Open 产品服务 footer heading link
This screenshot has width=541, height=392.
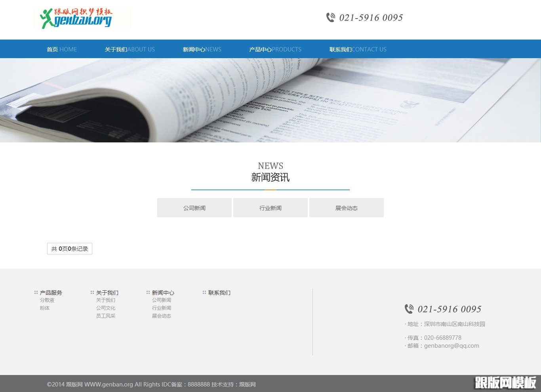pyautogui.click(x=51, y=293)
